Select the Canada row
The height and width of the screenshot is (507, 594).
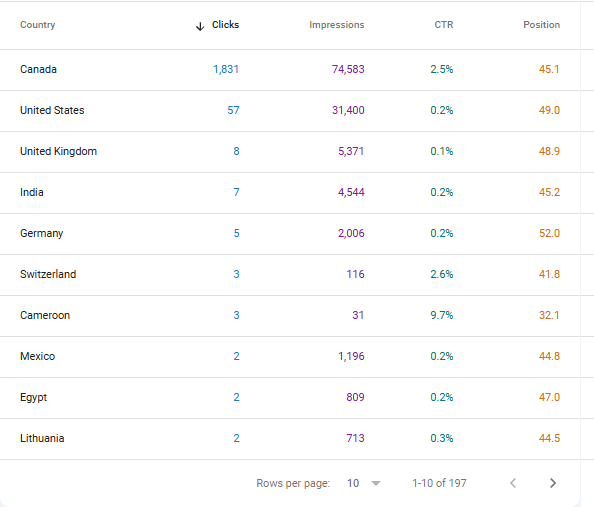[290, 70]
